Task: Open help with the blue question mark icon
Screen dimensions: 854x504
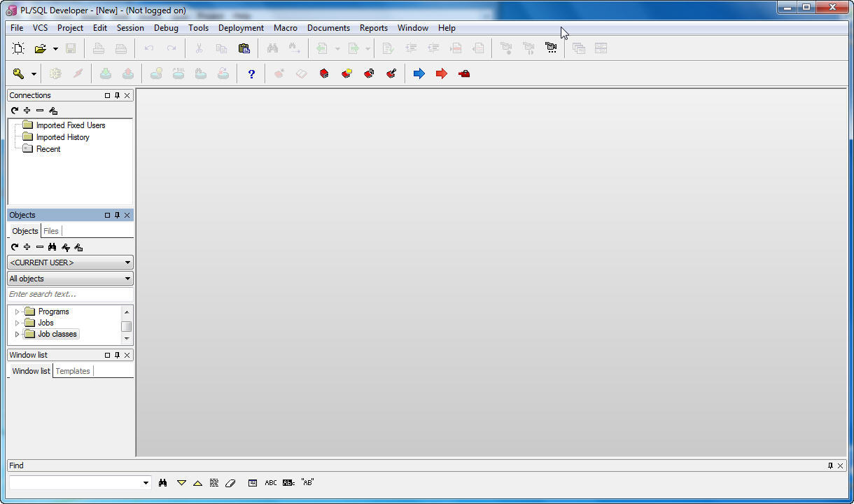Action: 251,73
